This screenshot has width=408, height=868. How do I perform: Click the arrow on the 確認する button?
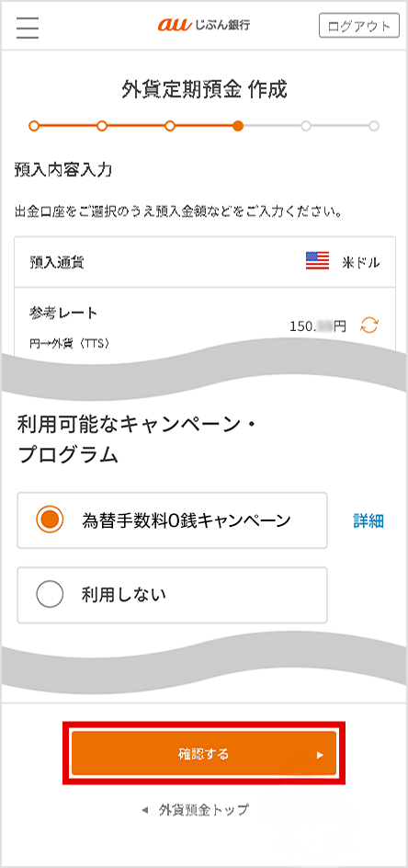pos(320,754)
